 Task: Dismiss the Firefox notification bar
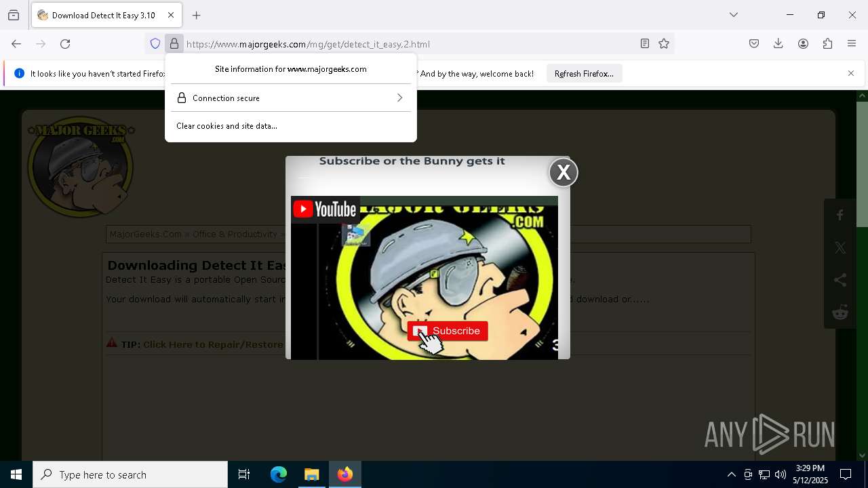pos(851,73)
